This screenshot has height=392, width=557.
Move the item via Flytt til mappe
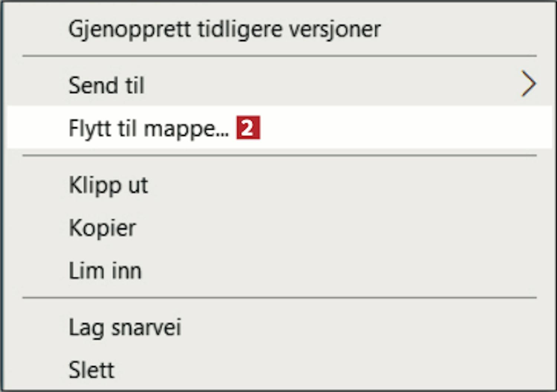coord(149,129)
